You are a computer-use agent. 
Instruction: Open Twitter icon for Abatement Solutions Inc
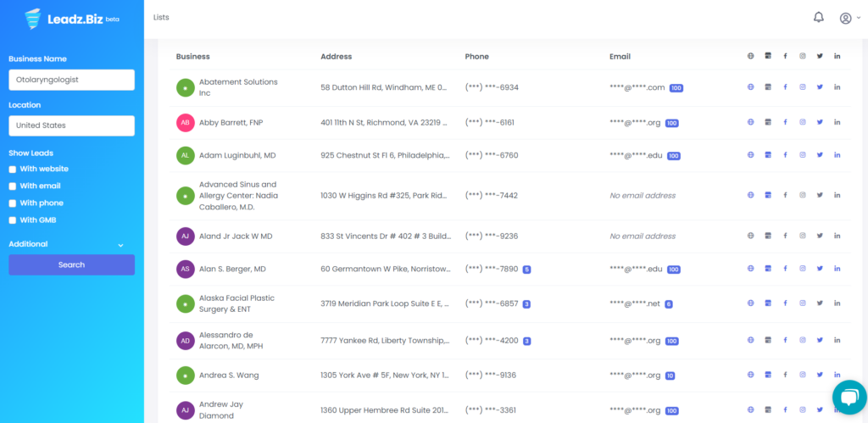pyautogui.click(x=820, y=87)
